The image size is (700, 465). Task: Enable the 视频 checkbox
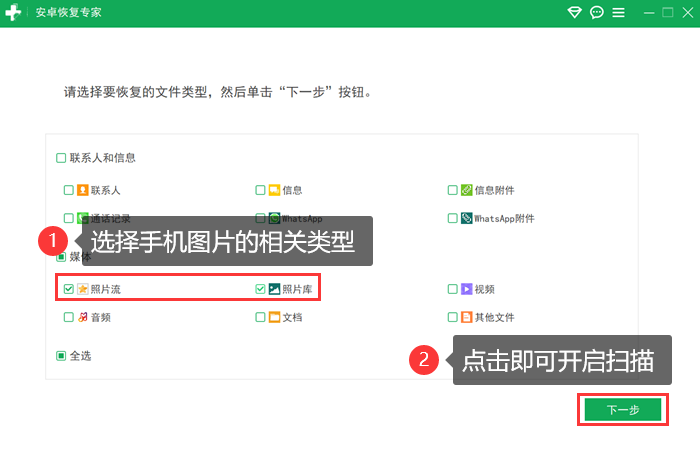(452, 289)
